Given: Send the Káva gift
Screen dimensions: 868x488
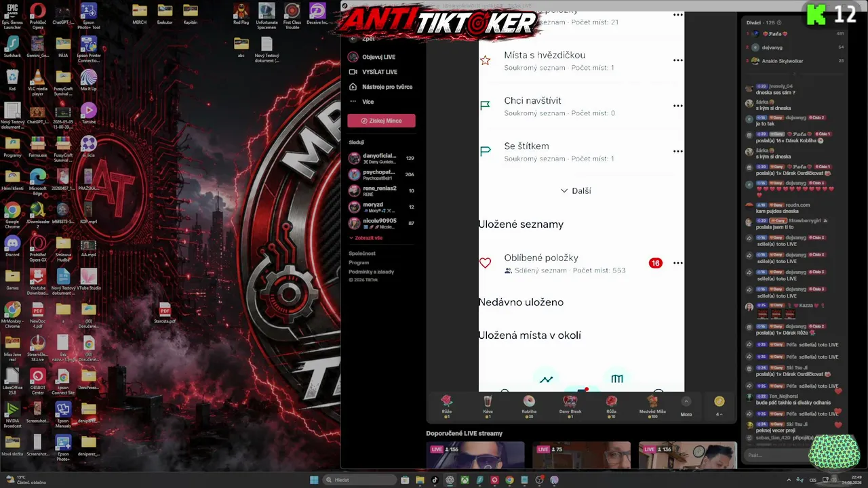Looking at the screenshot, I should coord(488,406).
